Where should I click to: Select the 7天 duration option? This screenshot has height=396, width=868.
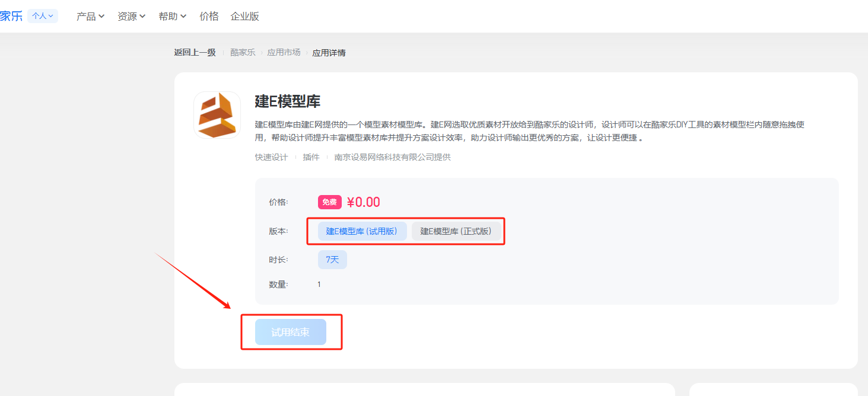tap(332, 260)
